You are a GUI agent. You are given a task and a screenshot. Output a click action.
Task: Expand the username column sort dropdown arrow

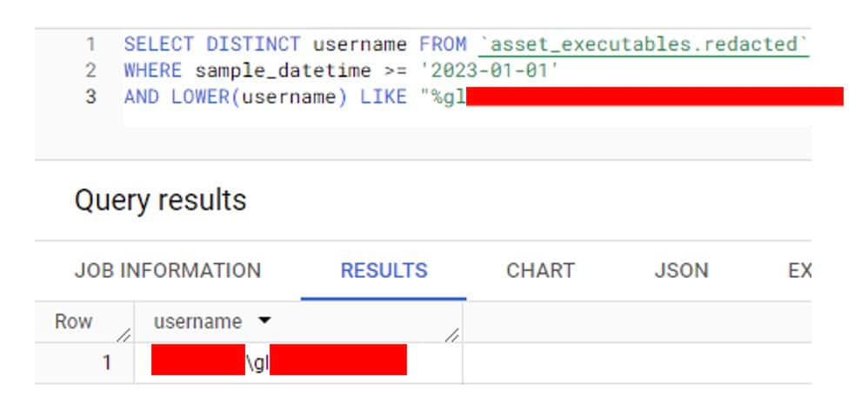[x=264, y=321]
